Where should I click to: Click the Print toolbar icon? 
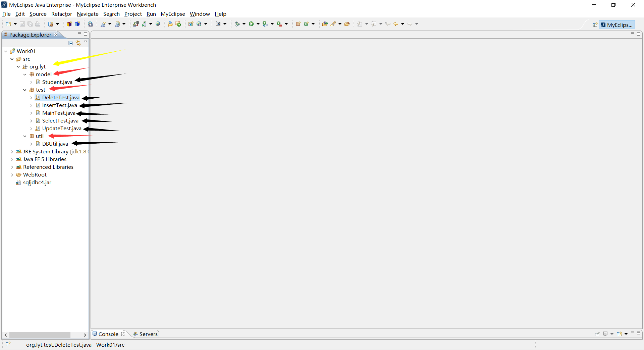38,24
